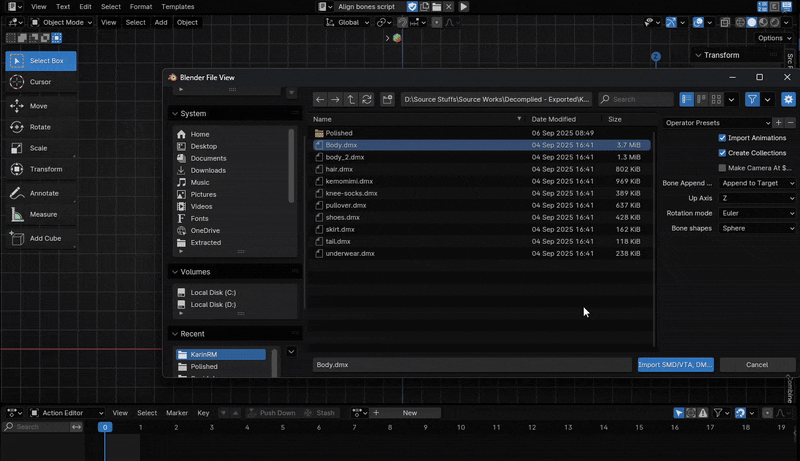Open the Up Axis dropdown
Image resolution: width=800 pixels, height=461 pixels.
coord(757,198)
